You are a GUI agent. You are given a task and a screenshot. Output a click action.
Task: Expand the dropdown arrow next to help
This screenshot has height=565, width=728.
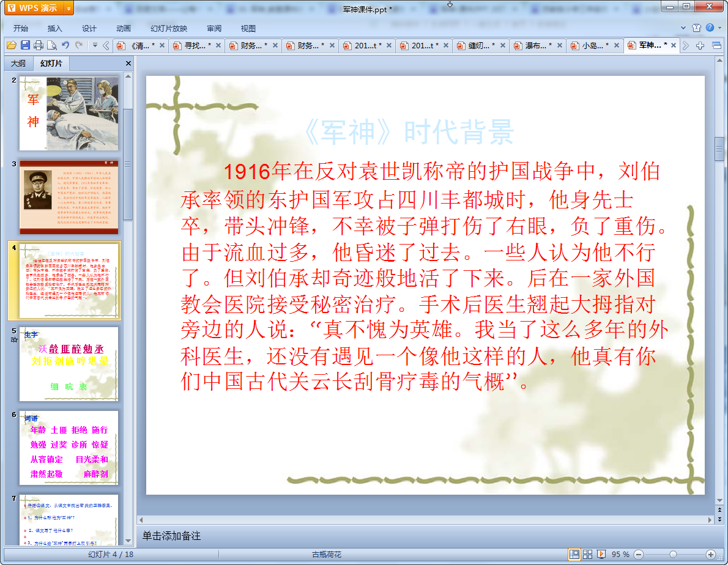[720, 28]
